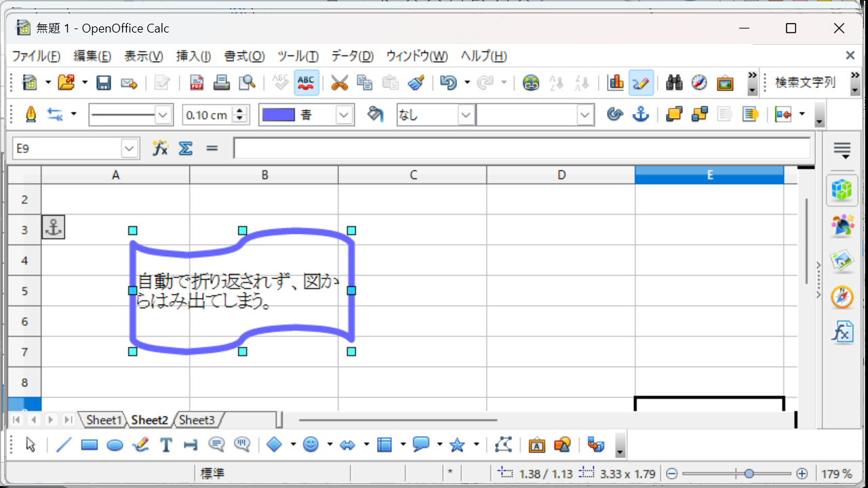Open the 挿入(I) menu
Viewport: 868px width, 488px height.
coord(193,56)
